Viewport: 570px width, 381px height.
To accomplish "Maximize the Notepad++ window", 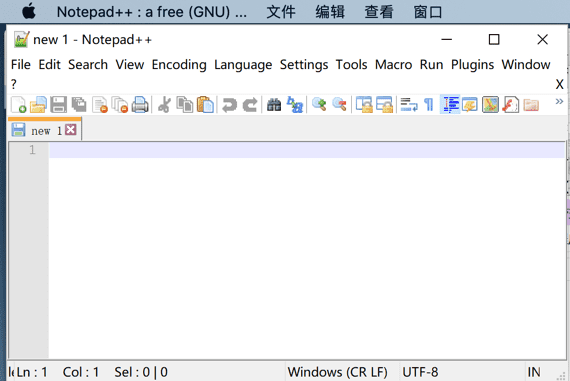I will 494,39.
